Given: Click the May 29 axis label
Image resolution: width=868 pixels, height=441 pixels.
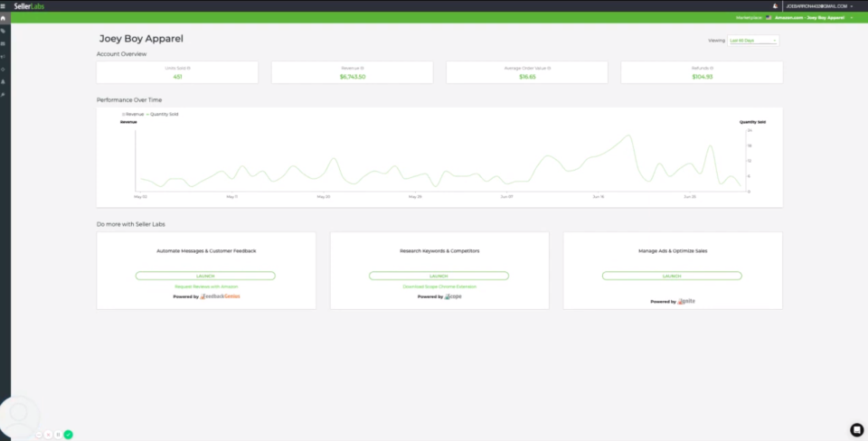Looking at the screenshot, I should [415, 196].
